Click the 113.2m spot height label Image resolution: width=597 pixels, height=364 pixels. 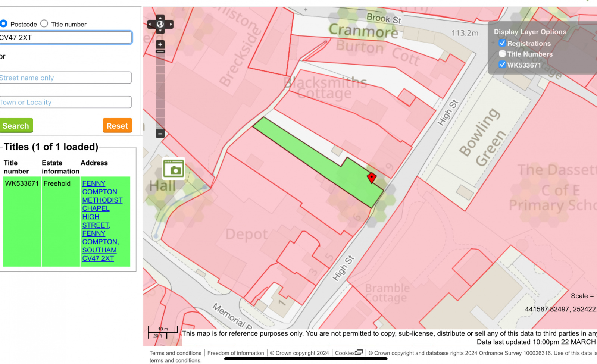click(465, 33)
